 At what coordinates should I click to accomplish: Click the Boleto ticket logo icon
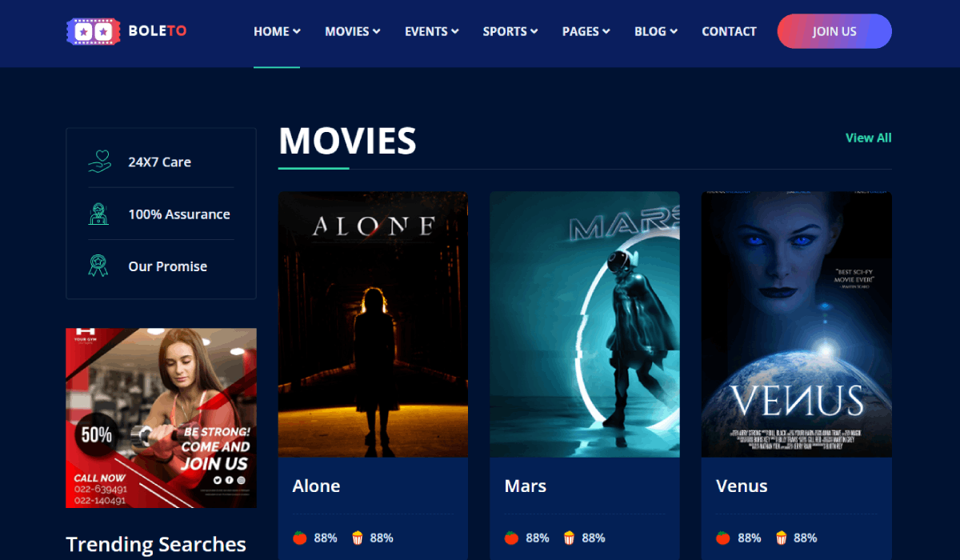(x=93, y=31)
